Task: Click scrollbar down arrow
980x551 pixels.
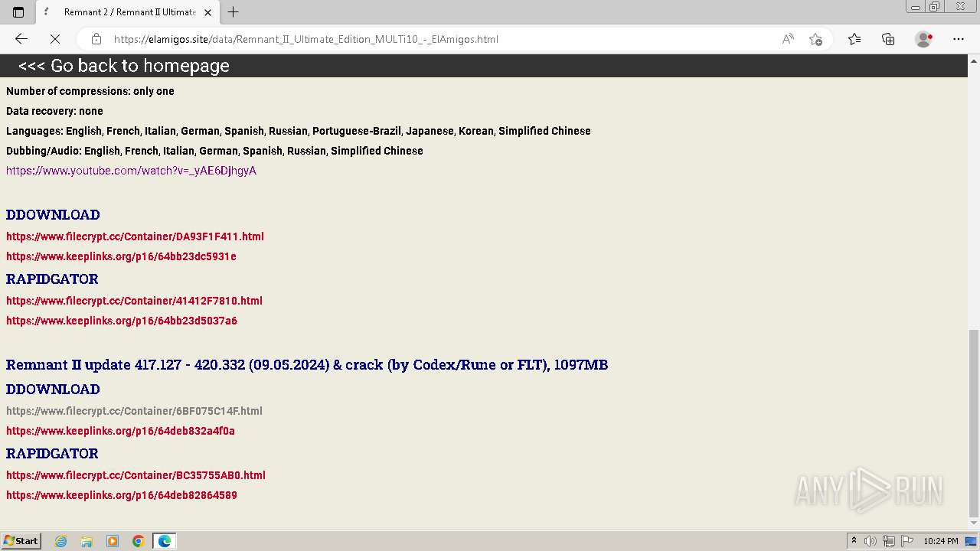Action: [x=973, y=525]
